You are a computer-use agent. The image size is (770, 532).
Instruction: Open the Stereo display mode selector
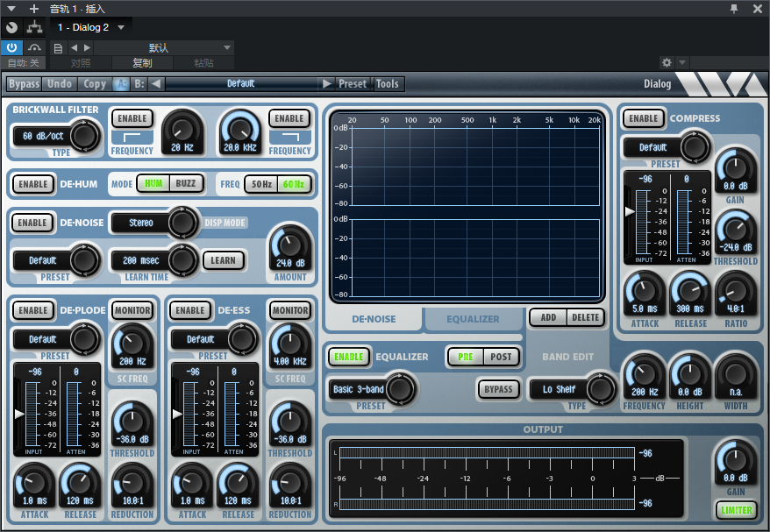[x=153, y=223]
